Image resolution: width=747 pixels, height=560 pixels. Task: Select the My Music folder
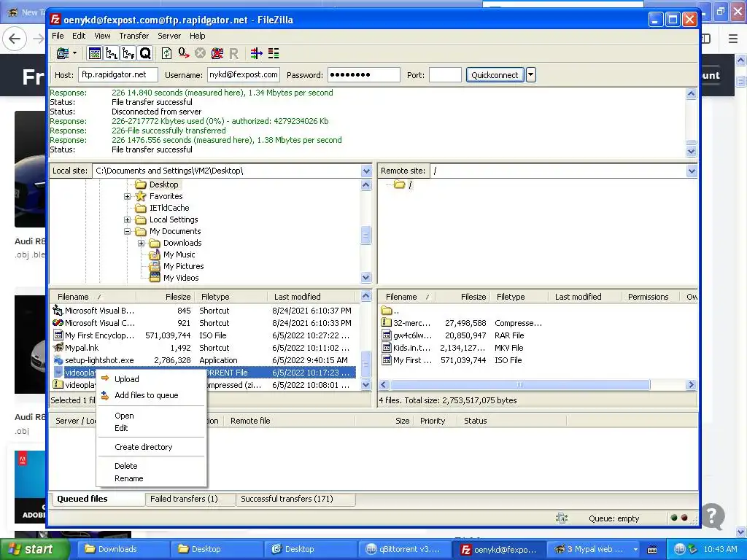pos(179,254)
